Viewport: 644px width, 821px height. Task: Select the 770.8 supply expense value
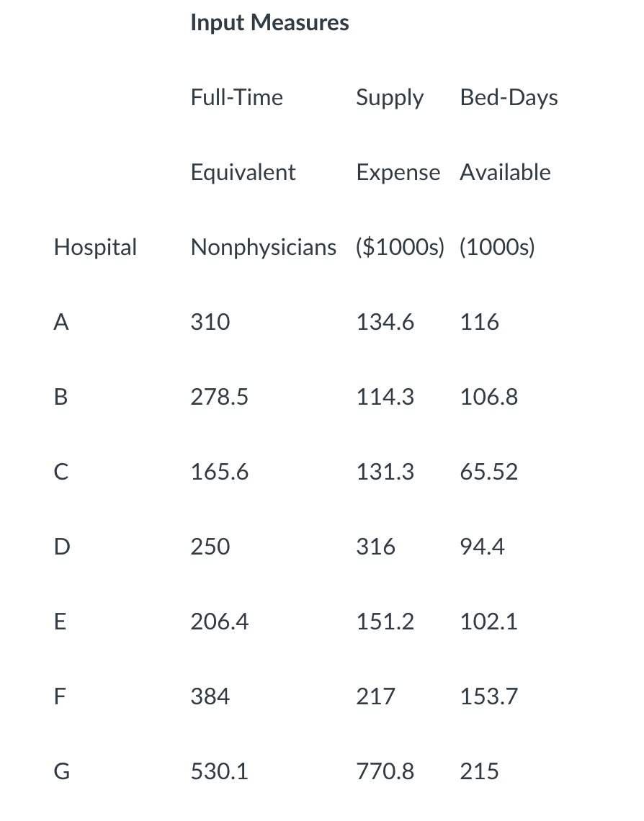coord(385,771)
